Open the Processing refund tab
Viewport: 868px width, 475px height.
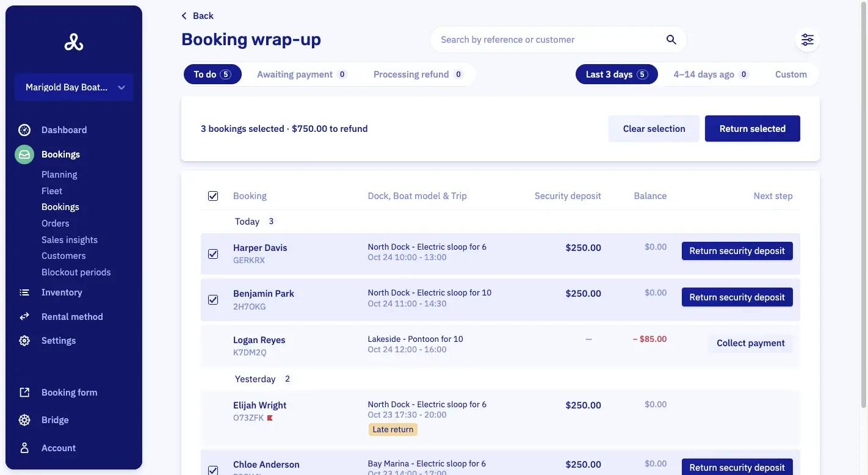[418, 74]
